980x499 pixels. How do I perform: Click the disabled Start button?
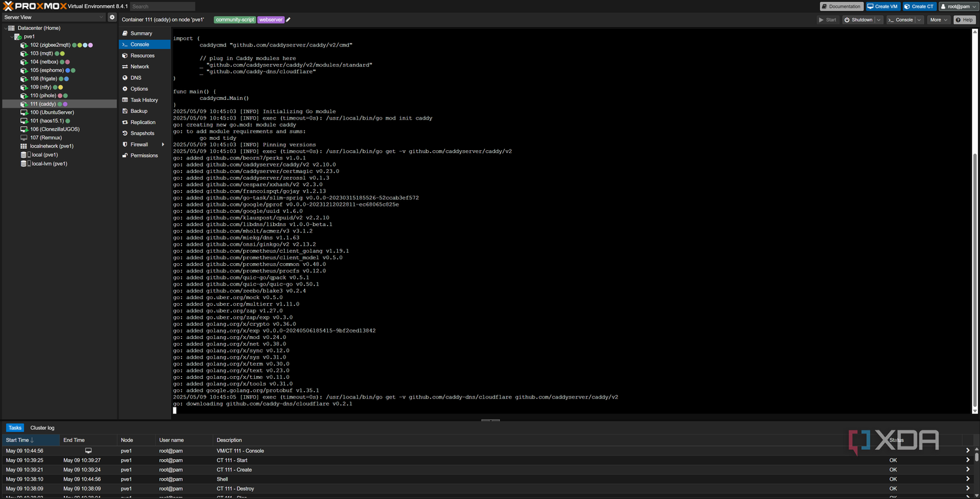coord(828,20)
